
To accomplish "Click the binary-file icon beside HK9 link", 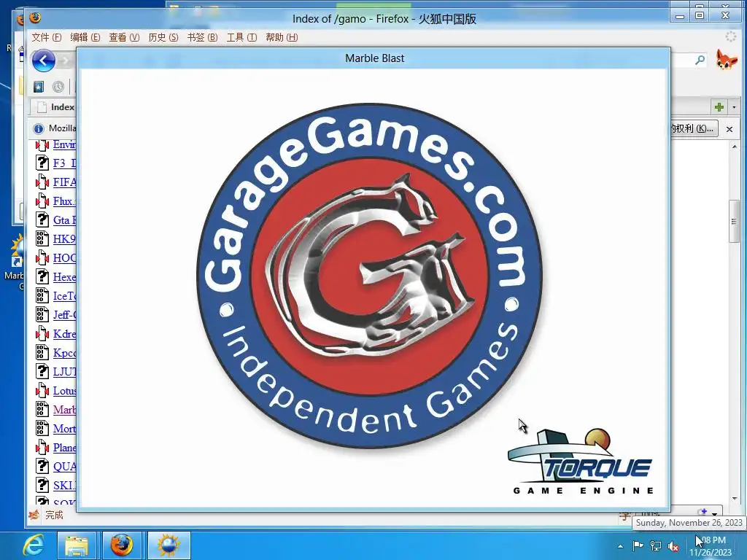I will (42, 238).
